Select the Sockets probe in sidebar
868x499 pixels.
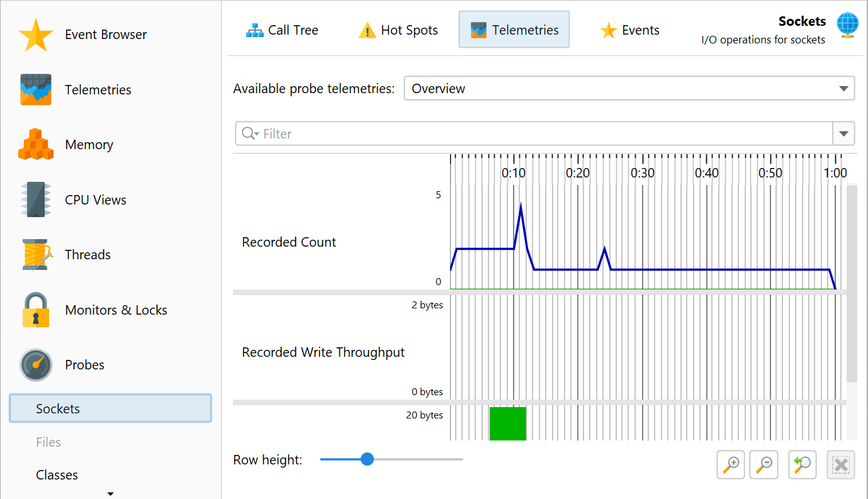pyautogui.click(x=110, y=409)
